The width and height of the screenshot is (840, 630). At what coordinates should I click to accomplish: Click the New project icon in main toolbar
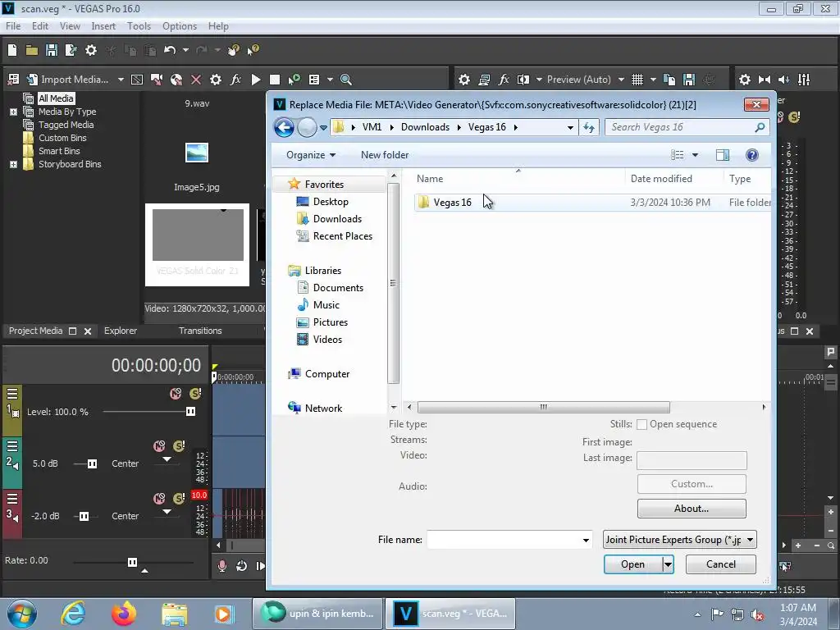click(x=12, y=50)
